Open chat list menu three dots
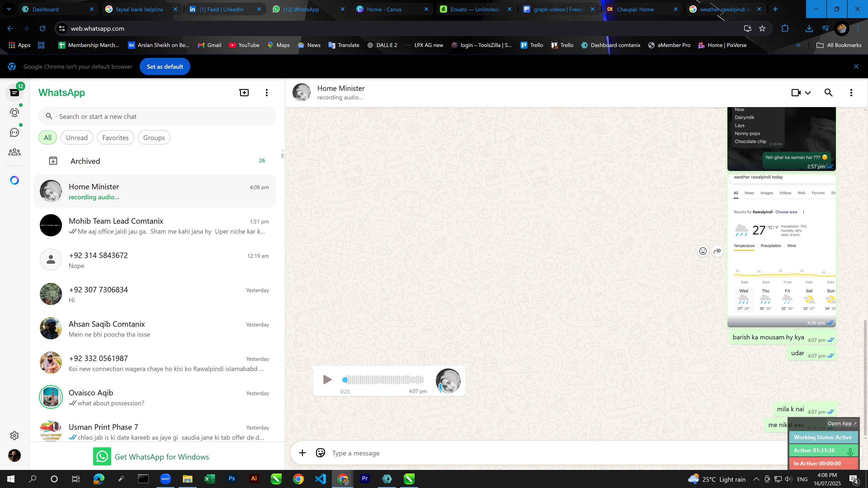 tap(267, 93)
